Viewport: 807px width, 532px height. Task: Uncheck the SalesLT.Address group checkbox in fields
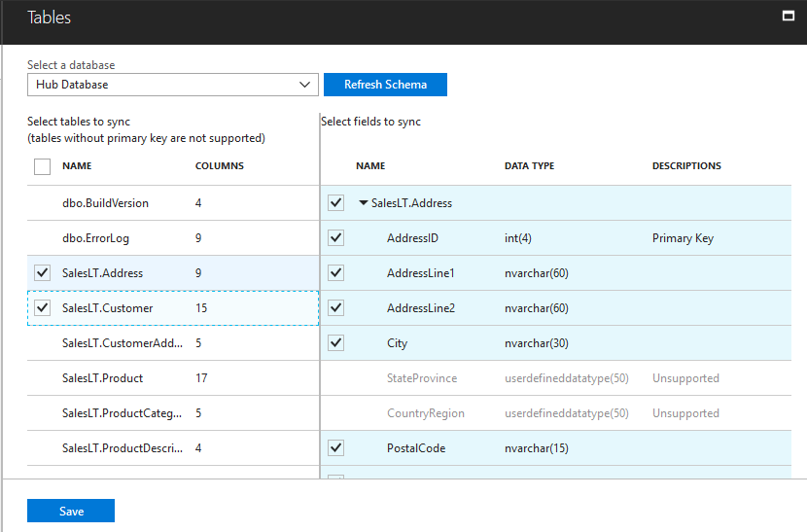click(x=335, y=203)
